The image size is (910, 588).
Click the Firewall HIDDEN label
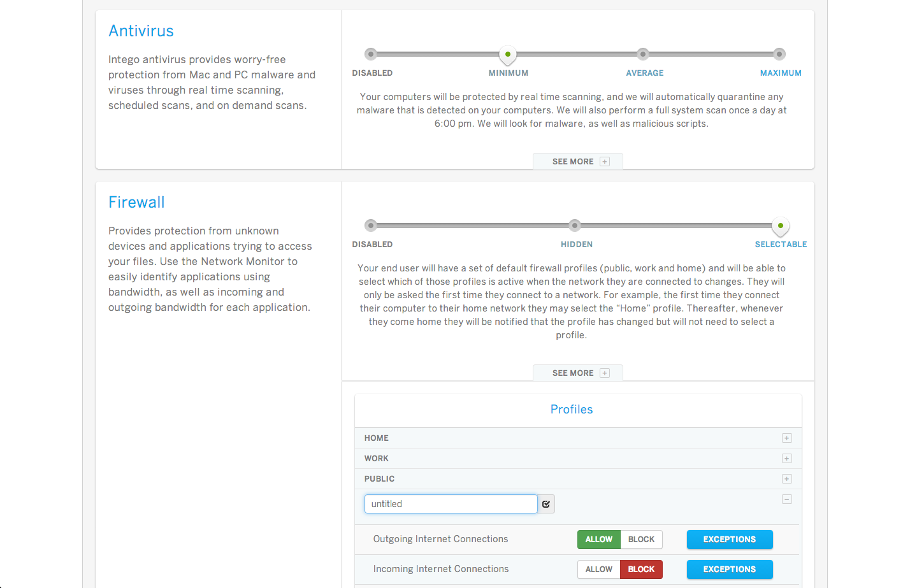(x=577, y=245)
